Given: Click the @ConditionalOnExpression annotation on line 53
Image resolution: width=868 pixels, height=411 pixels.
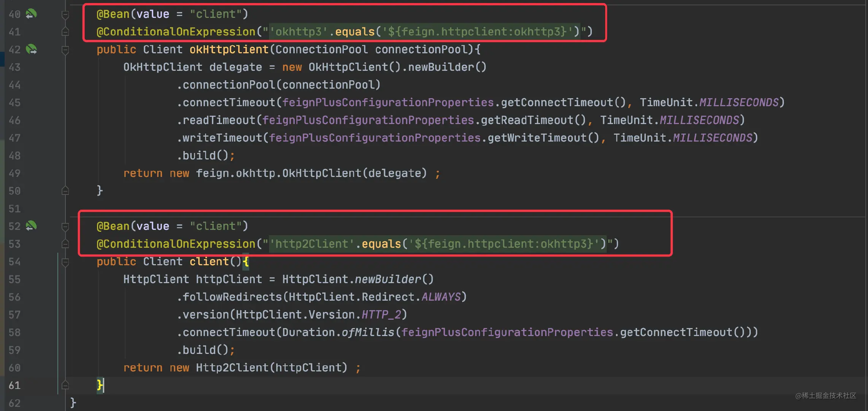Looking at the screenshot, I should tap(176, 244).
